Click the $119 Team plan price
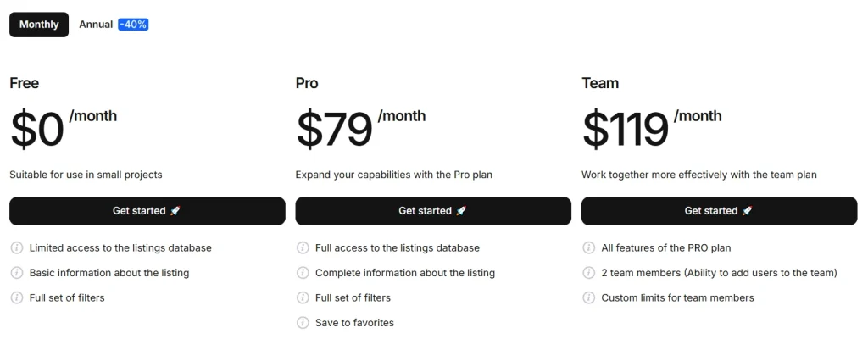The height and width of the screenshot is (339, 868). [x=626, y=130]
